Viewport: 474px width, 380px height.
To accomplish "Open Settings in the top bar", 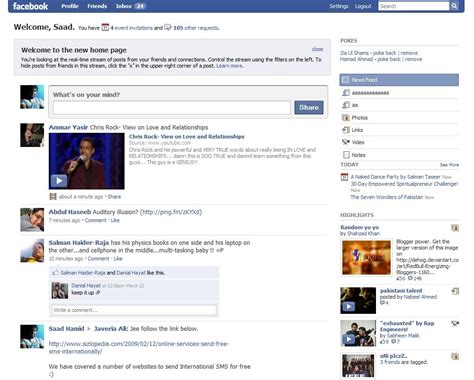I will 339,6.
